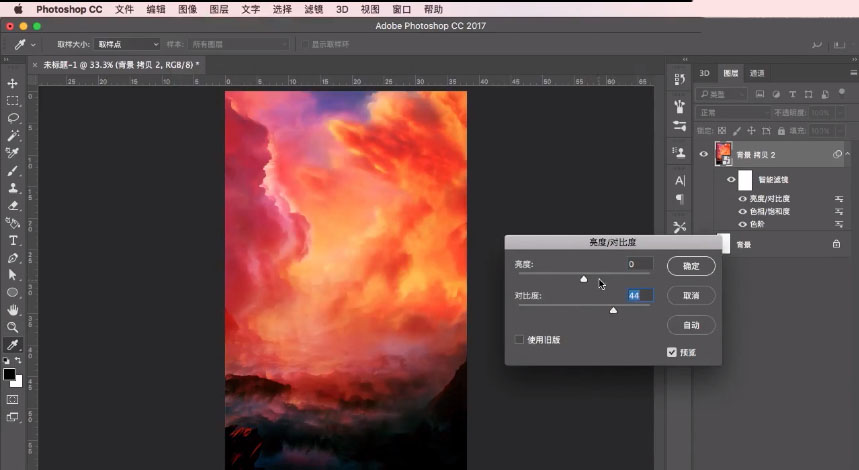Toggle visibility of 亮度/对比度 filter
The width and height of the screenshot is (859, 470).
pos(742,199)
